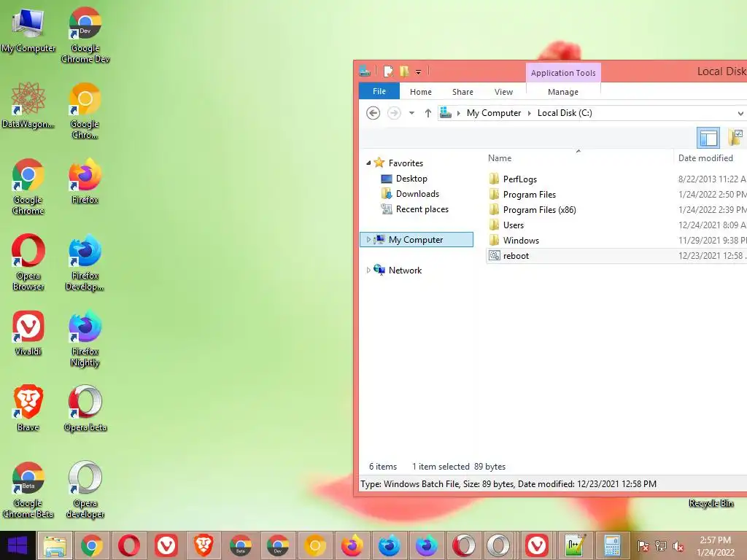
Task: Launch Google Chrome desktop shortcut
Action: pos(28,186)
